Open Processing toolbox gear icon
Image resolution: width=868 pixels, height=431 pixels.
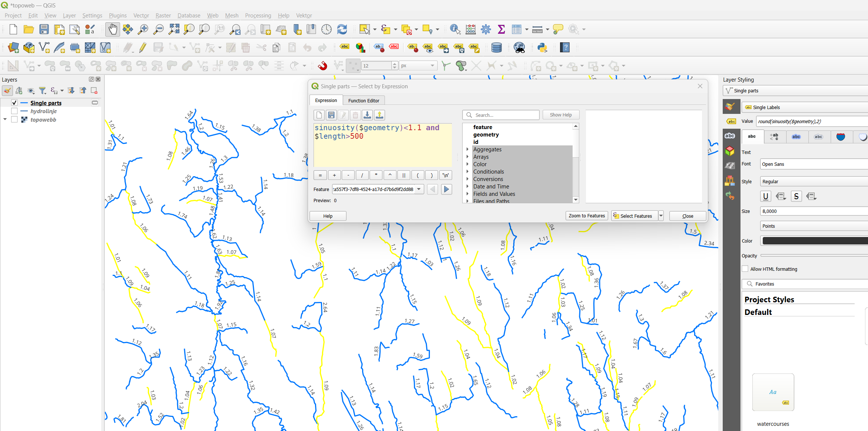[x=486, y=29]
